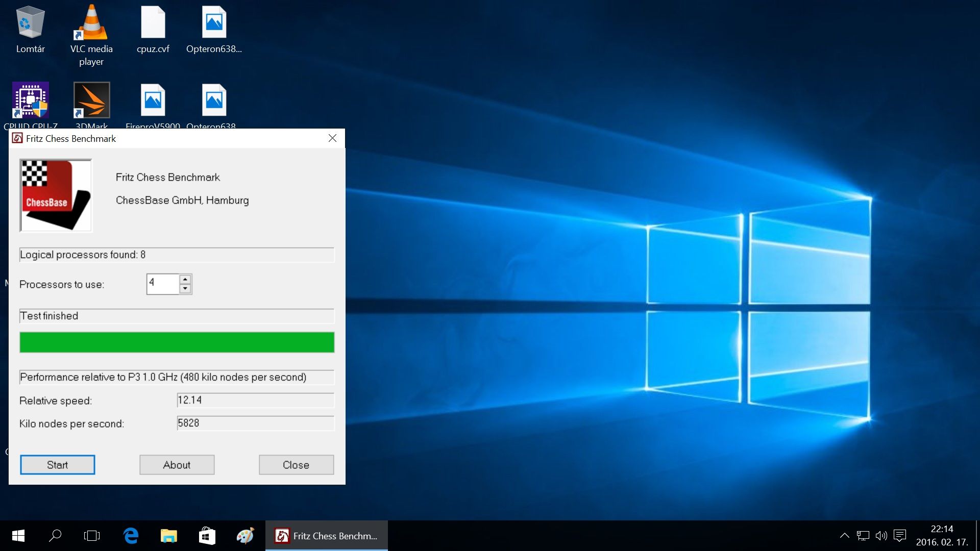Click the 'Fritz Chess Benchmark' heading beside the logo
Viewport: 980px width, 551px height.
click(x=168, y=177)
